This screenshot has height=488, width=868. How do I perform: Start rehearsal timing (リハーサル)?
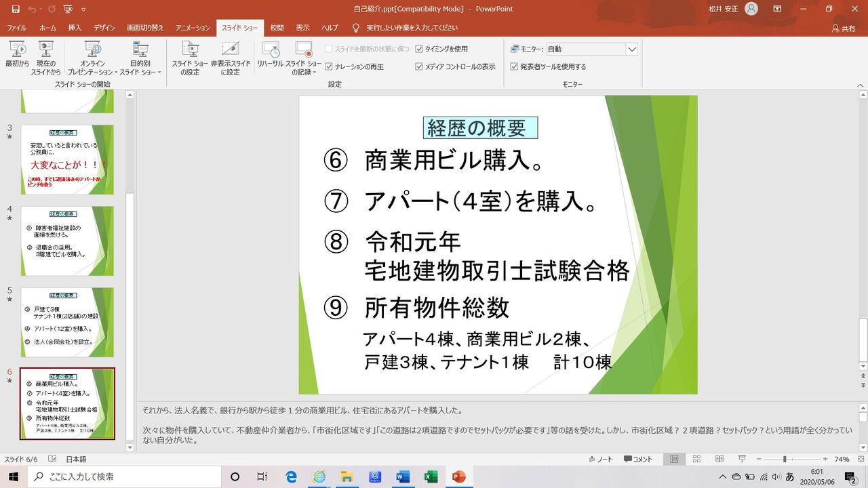point(270,54)
